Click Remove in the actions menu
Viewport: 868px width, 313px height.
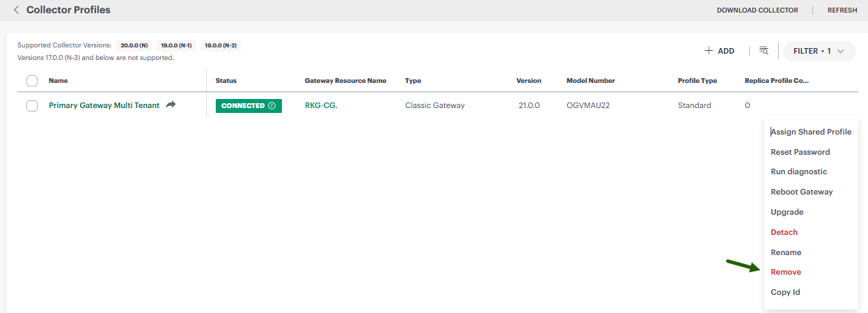point(786,272)
